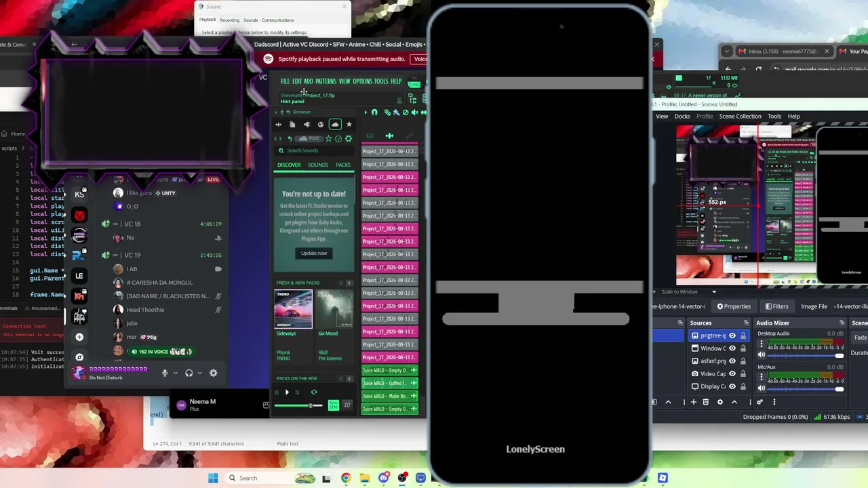Hide the Display Capture source in OBS
The width and height of the screenshot is (868, 488).
click(x=732, y=386)
